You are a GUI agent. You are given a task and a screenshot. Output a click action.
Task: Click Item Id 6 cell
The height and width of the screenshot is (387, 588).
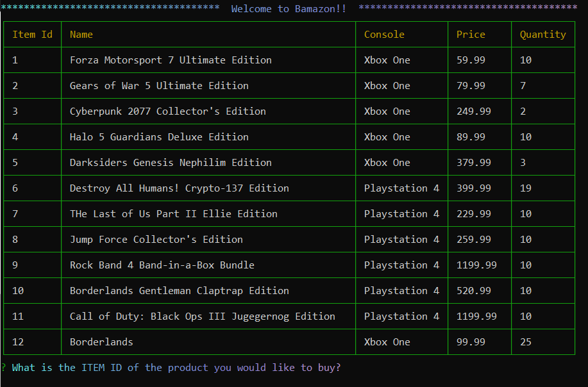click(15, 188)
